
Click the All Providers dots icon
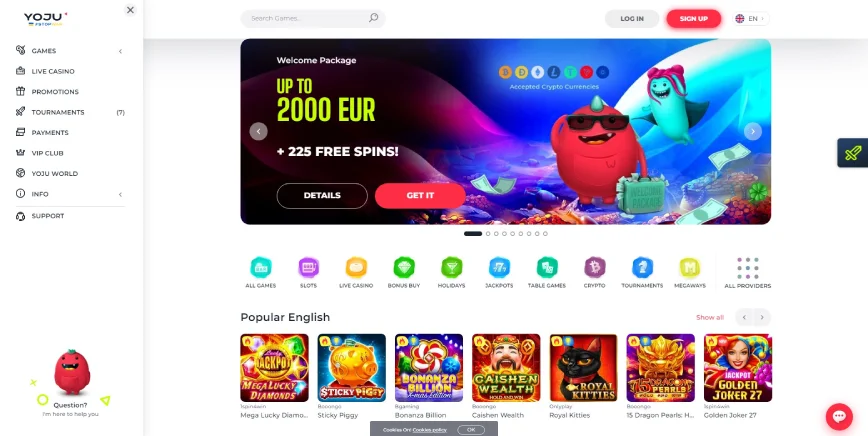click(x=747, y=268)
